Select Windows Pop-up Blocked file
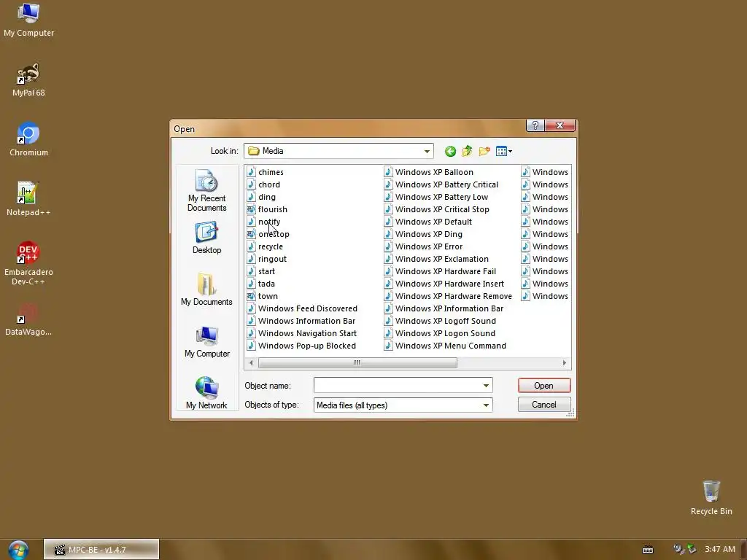This screenshot has height=560, width=747. tap(301, 345)
